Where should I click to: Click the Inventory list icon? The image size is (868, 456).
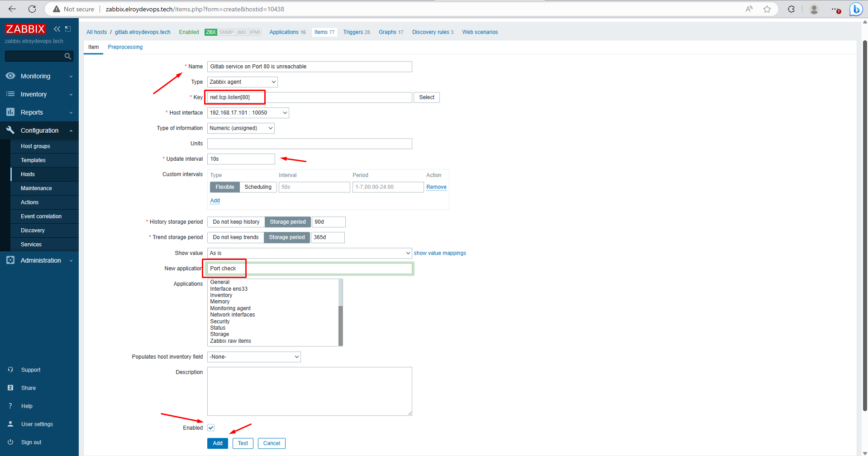(10, 94)
